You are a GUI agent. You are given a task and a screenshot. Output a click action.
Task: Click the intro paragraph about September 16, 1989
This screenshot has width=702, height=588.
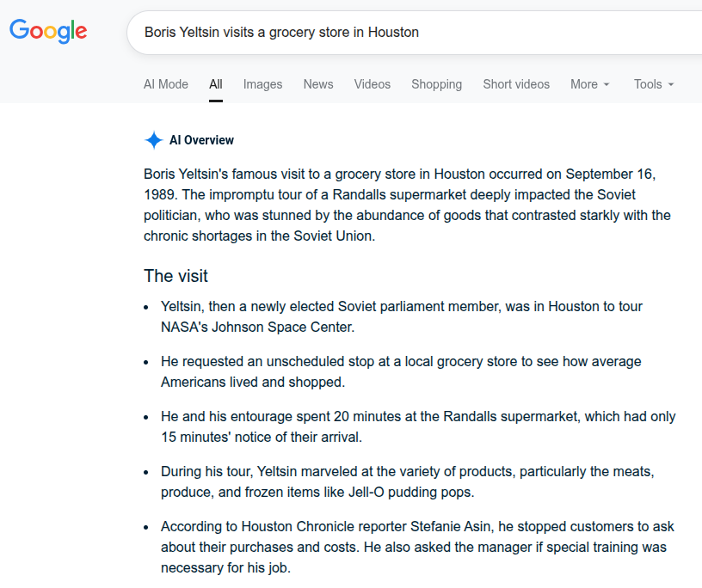(x=407, y=205)
